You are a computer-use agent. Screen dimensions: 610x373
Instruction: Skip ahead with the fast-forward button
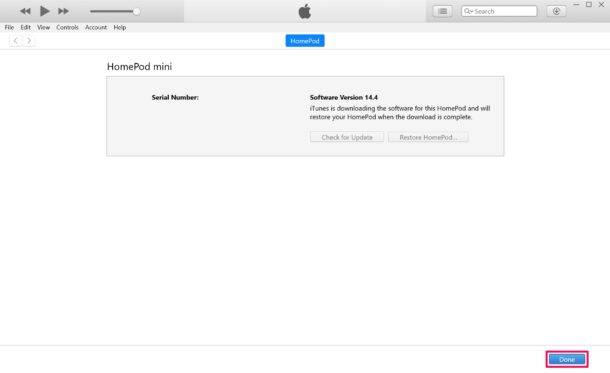63,11
